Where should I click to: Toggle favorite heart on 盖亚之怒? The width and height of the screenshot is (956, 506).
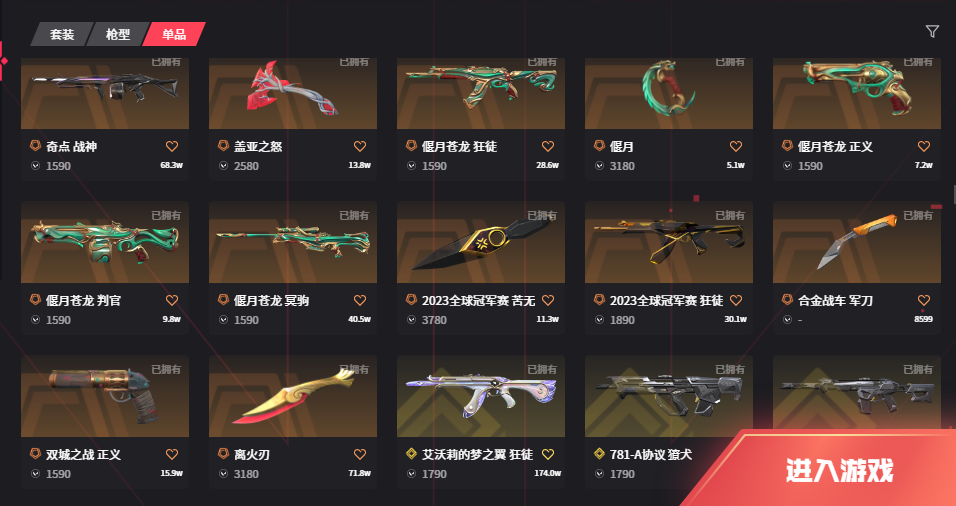[x=360, y=146]
